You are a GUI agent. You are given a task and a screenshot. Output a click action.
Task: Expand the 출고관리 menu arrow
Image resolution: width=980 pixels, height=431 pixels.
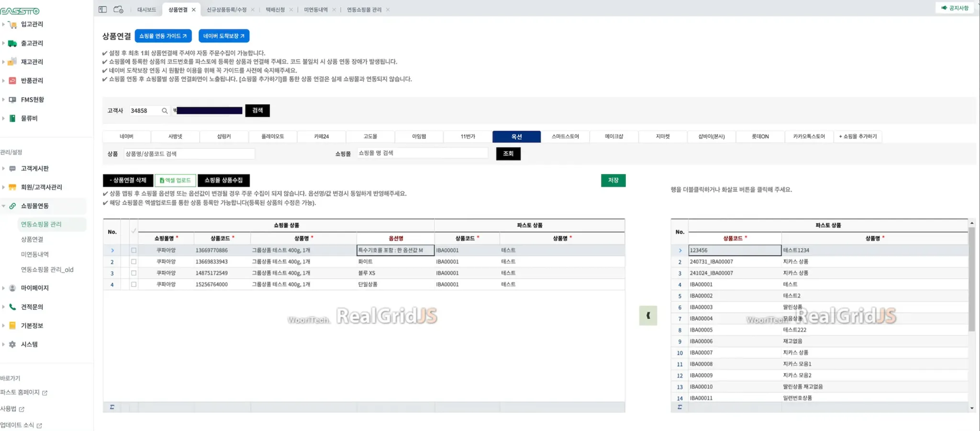[3, 43]
